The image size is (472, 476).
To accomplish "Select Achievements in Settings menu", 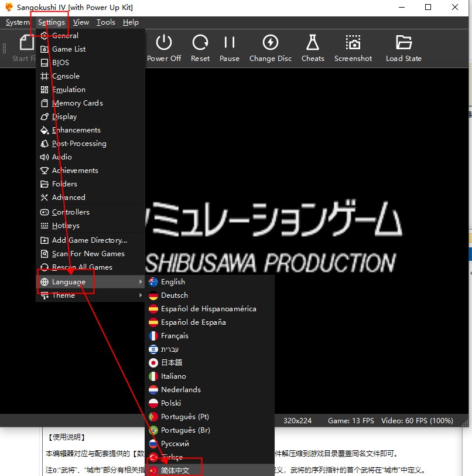I will tap(90, 171).
